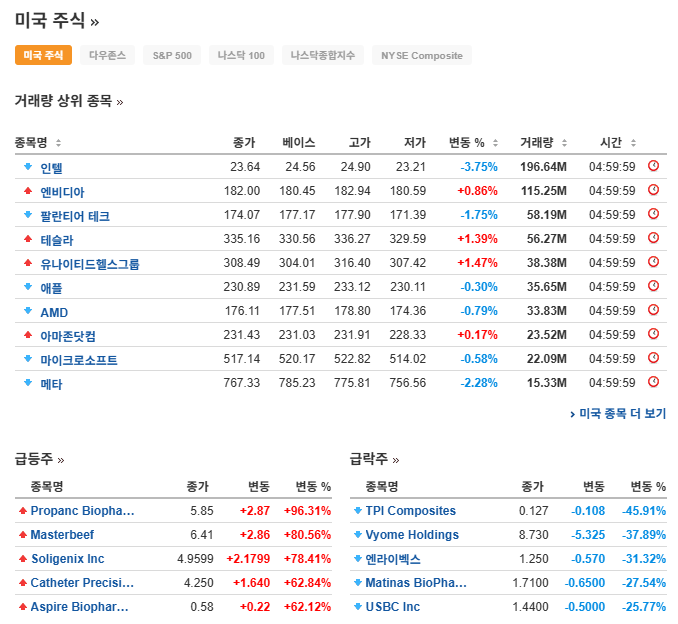Screen dimensions: 678x624
Task: Click the clock icon in the 테슬라 row
Action: tap(653, 238)
